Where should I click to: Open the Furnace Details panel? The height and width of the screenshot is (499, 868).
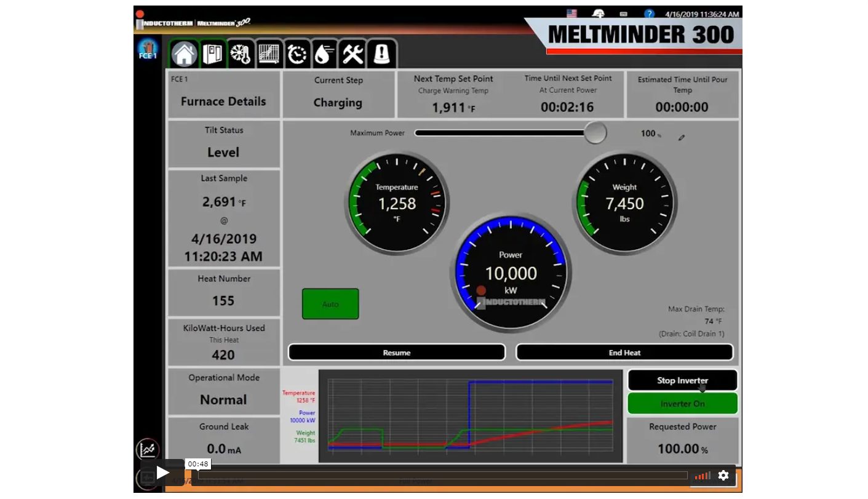(224, 95)
